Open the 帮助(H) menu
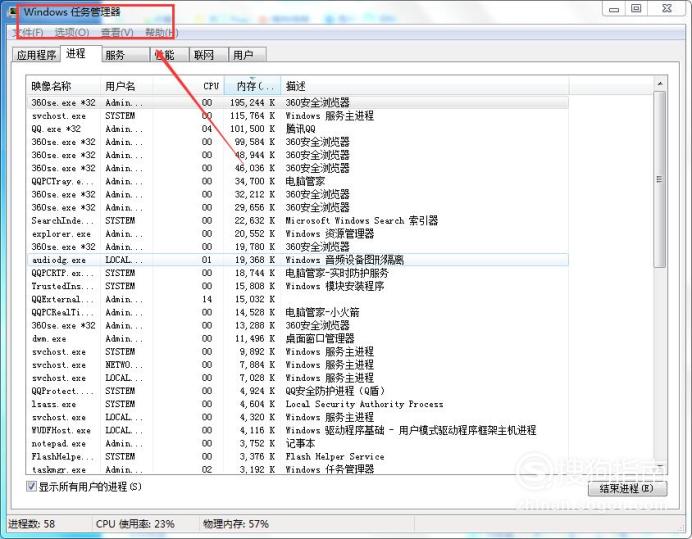692x539 pixels. point(162,33)
